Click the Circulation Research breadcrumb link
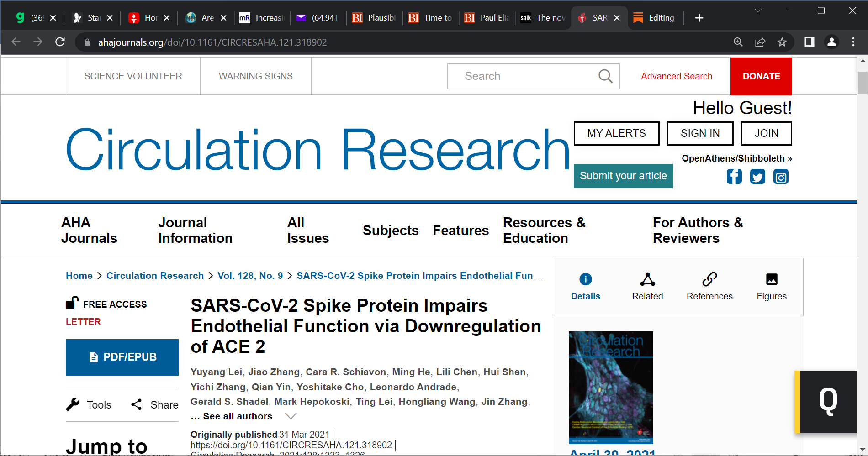The width and height of the screenshot is (868, 456). tap(155, 276)
